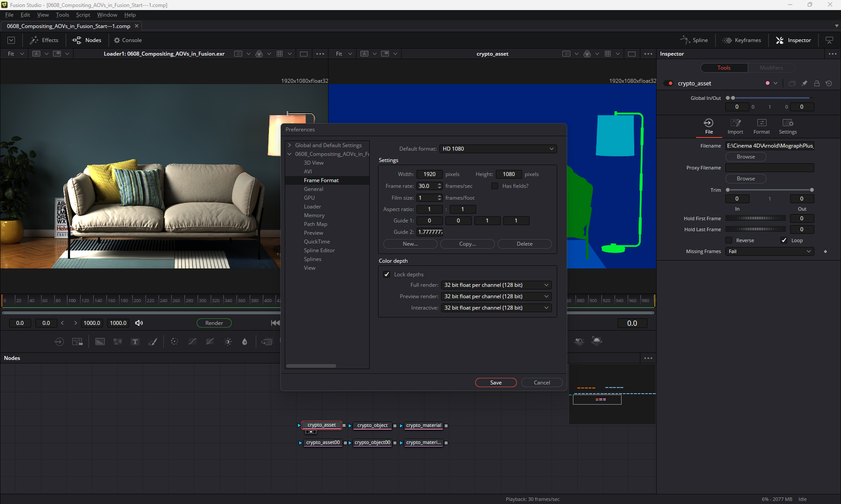
Task: Switch to Modifiers tab in Inspector
Action: pyautogui.click(x=771, y=68)
